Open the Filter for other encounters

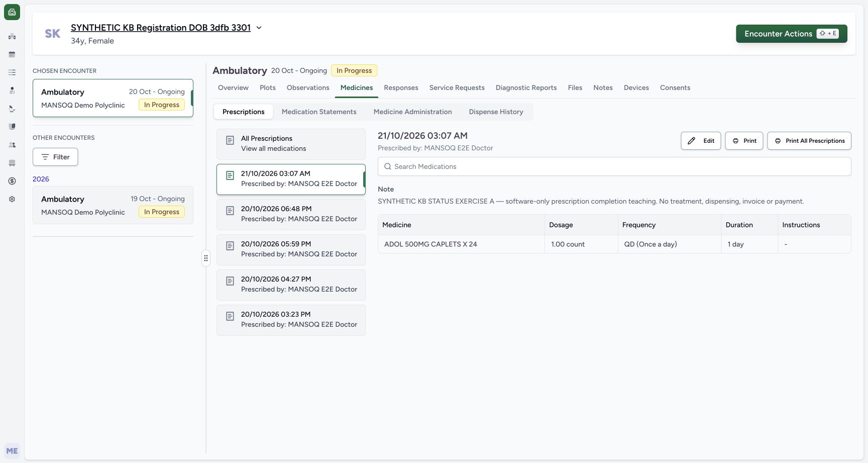click(x=55, y=157)
